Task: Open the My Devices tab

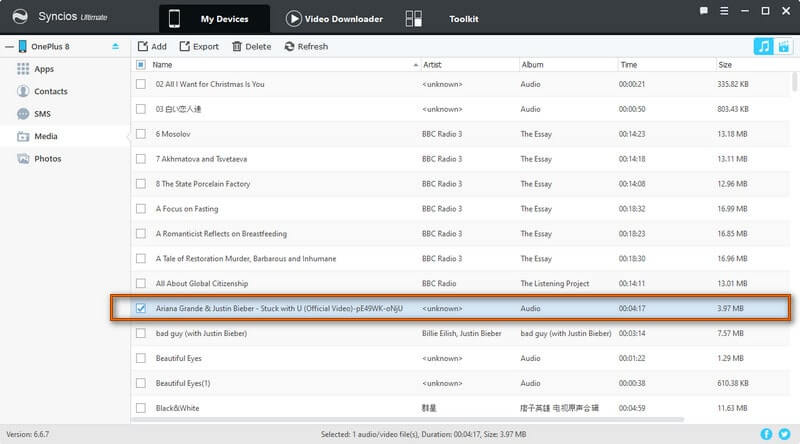Action: [x=214, y=19]
